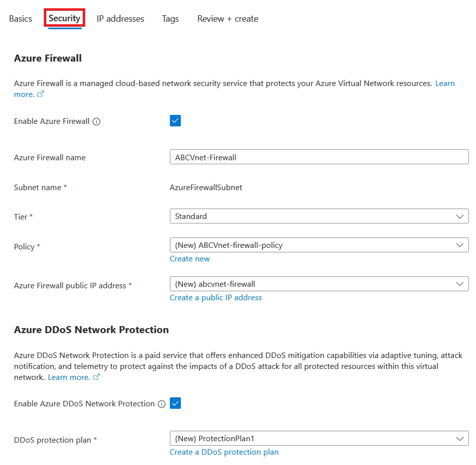Screen dimensions: 476x465
Task: Select the Security tab
Action: coord(64,18)
